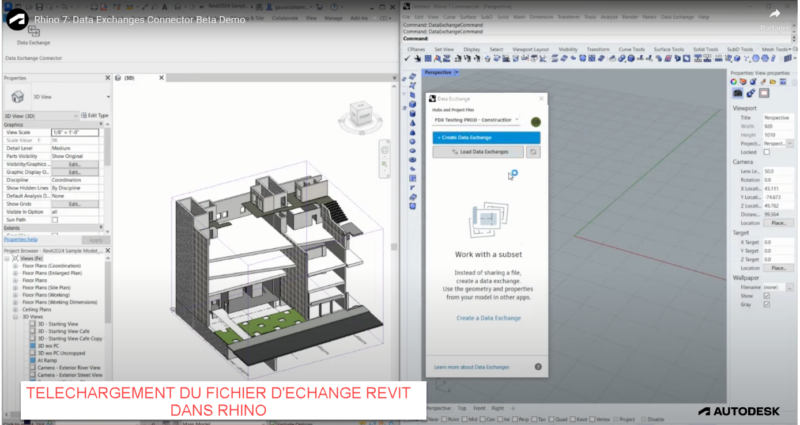Switch to the Curve Tools toolbar tab

tap(631, 48)
